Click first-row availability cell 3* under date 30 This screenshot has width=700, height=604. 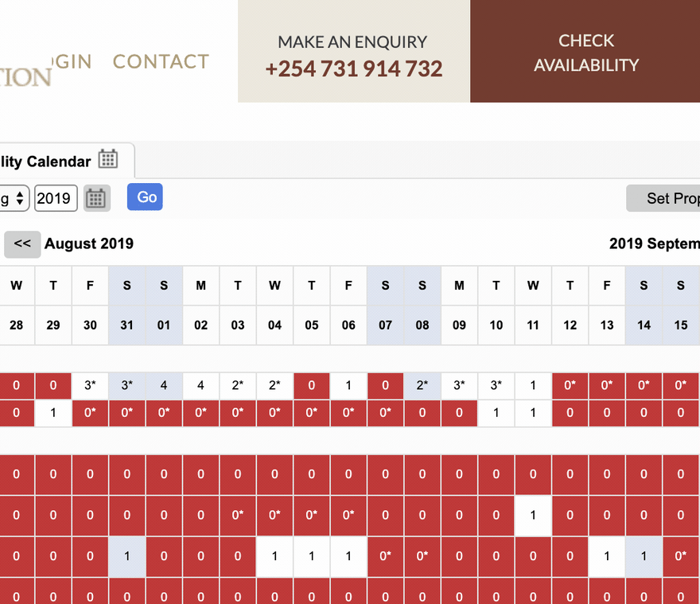(90, 385)
